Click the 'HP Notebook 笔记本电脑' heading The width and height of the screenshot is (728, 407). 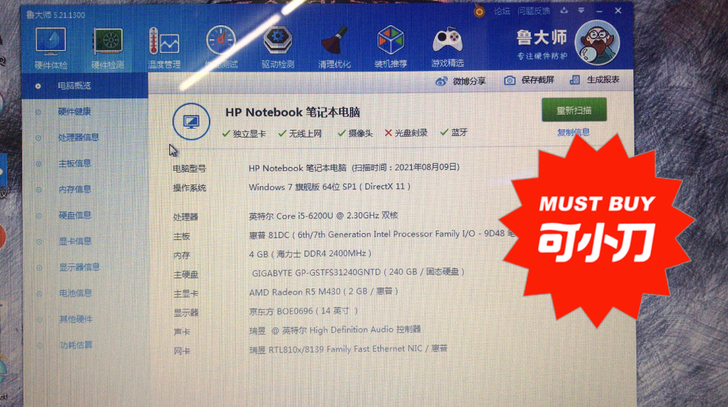pos(292,112)
